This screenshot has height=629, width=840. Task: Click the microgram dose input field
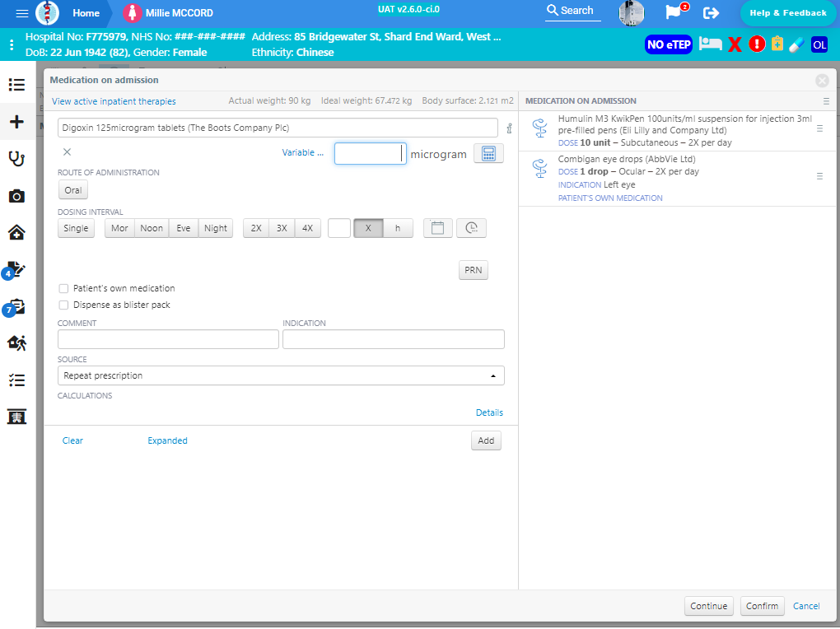371,154
